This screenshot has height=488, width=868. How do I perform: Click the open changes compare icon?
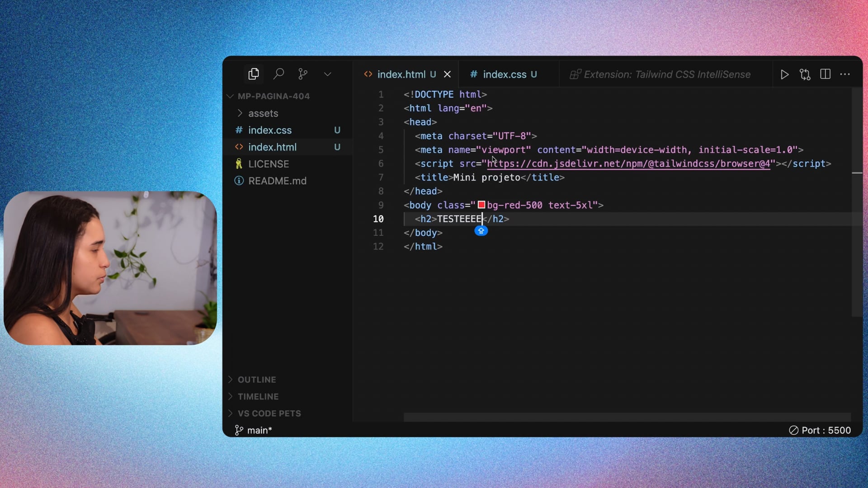(805, 75)
